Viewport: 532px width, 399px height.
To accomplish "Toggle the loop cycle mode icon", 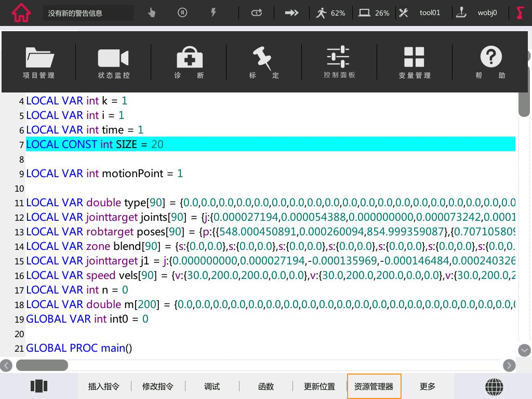I will click(x=257, y=12).
